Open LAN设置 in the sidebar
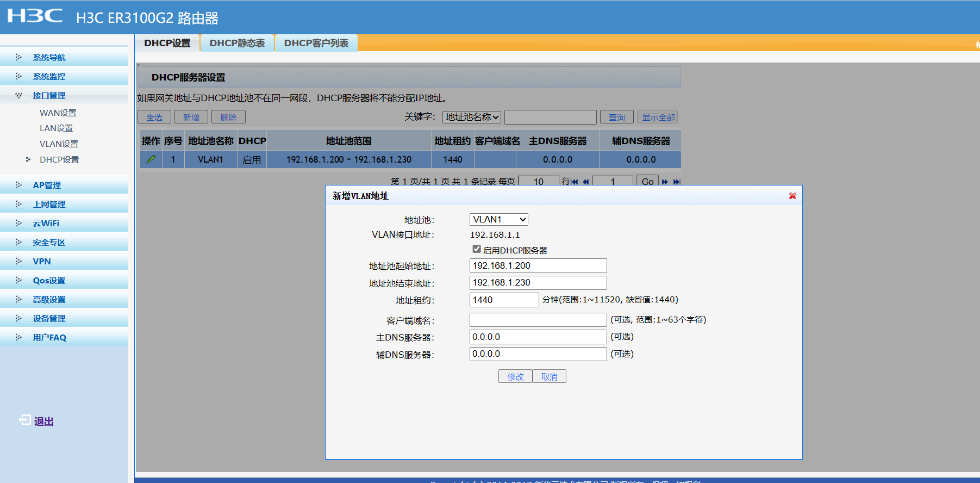Image resolution: width=980 pixels, height=483 pixels. (56, 128)
